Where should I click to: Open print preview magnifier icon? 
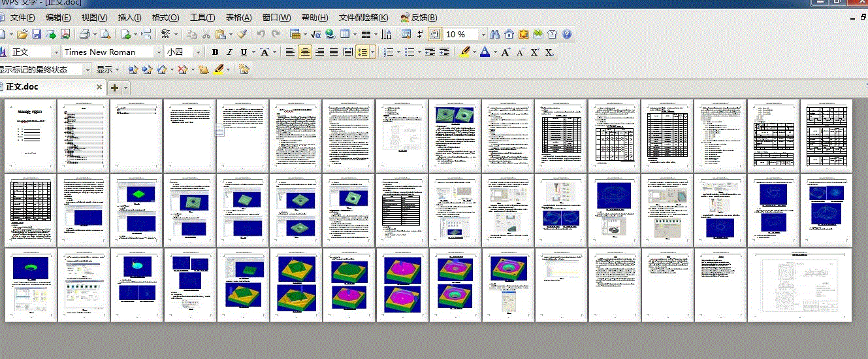click(105, 34)
